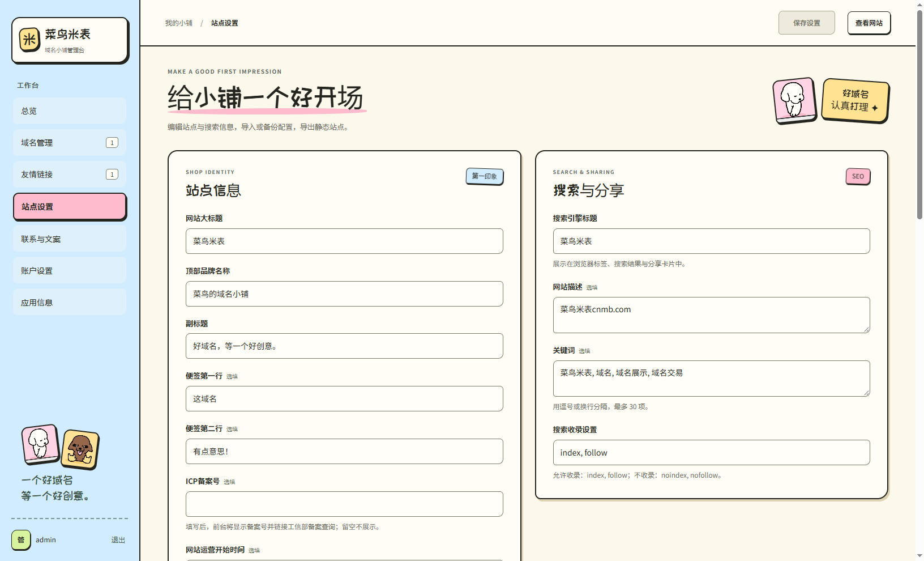The height and width of the screenshot is (561, 924).
Task: Open 应用信息 page
Action: 70,303
